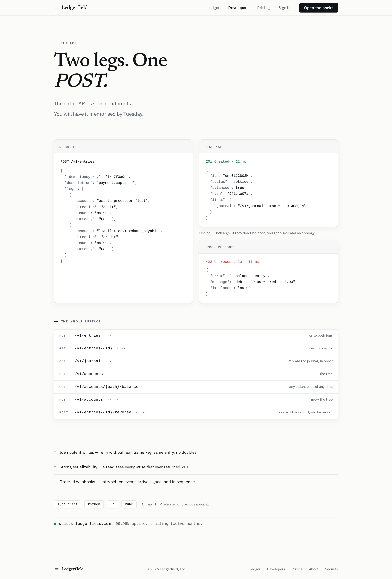392x579 pixels.
Task: Click the Ledgerfield logo icon in header
Action: pos(56,8)
